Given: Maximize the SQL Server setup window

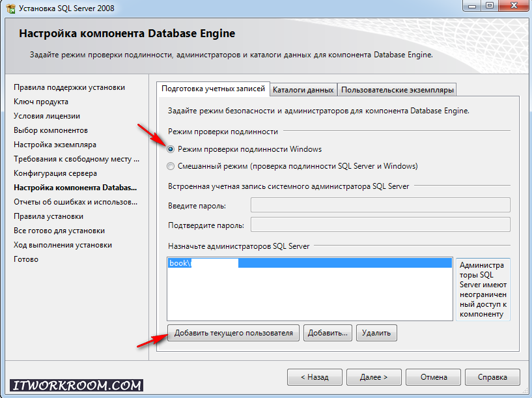Looking at the screenshot, I should click(x=489, y=6).
